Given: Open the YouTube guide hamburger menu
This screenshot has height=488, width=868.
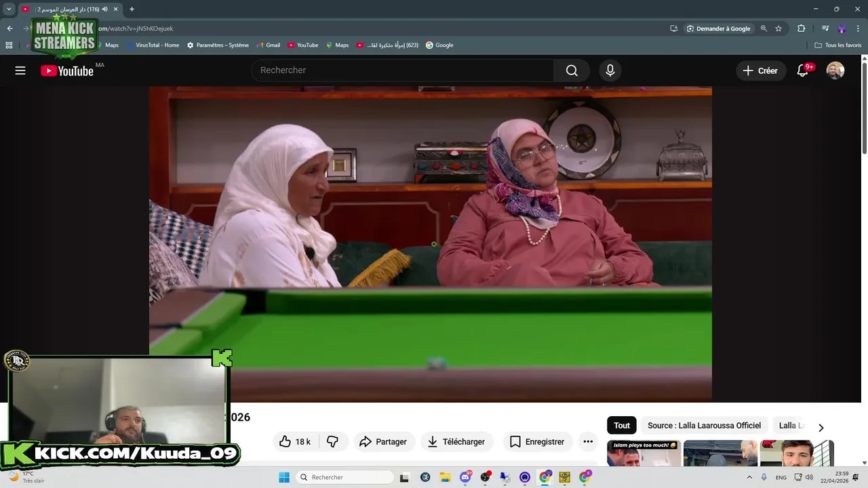Looking at the screenshot, I should (x=20, y=70).
